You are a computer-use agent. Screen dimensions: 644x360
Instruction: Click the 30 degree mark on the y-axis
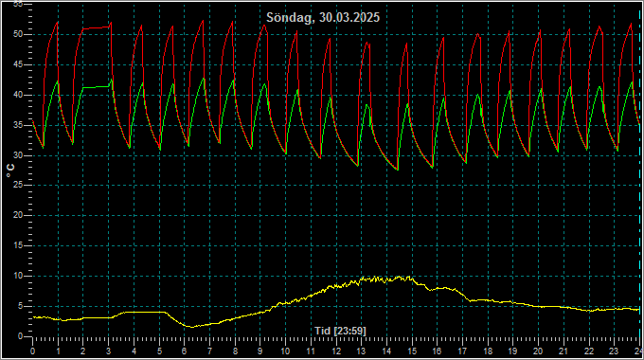(x=18, y=155)
